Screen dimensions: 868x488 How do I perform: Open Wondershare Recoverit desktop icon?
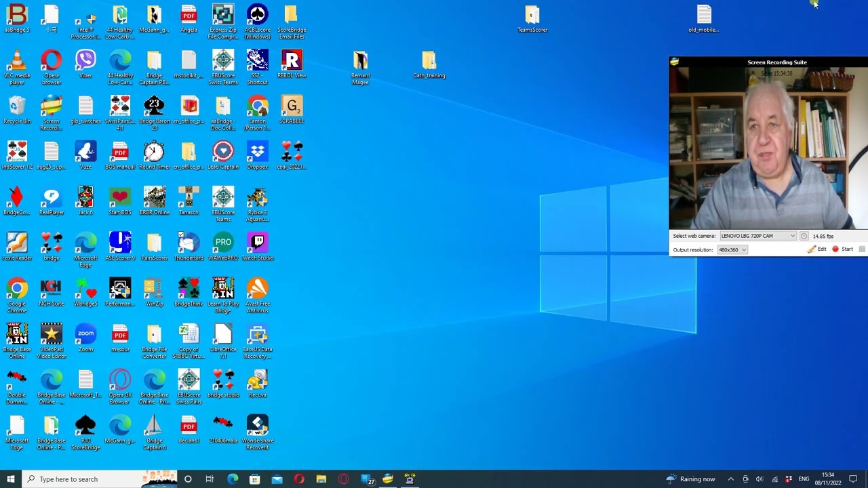258,432
